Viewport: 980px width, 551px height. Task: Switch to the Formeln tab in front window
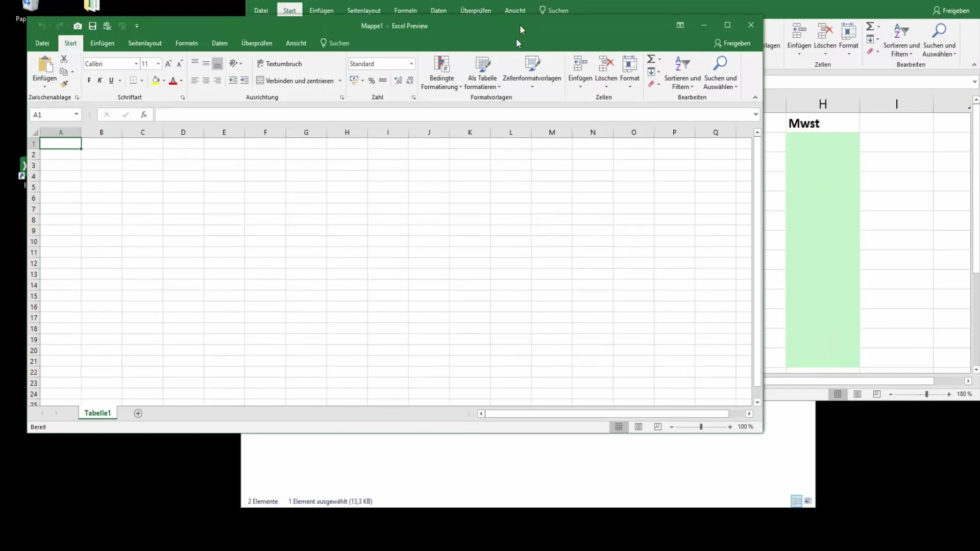pos(187,43)
